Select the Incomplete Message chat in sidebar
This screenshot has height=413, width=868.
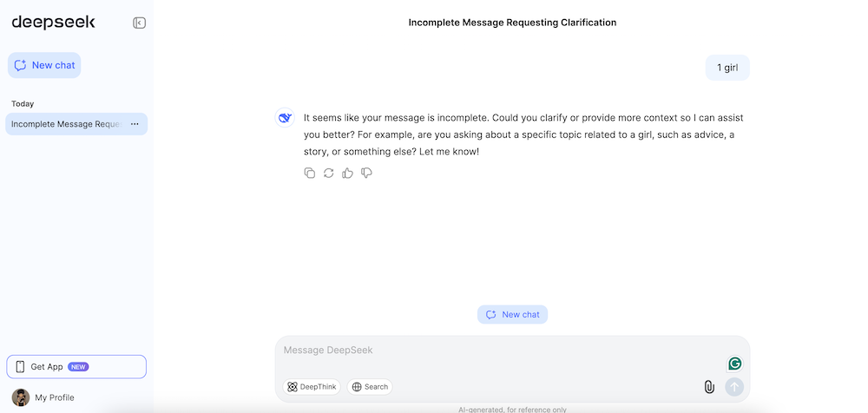66,124
